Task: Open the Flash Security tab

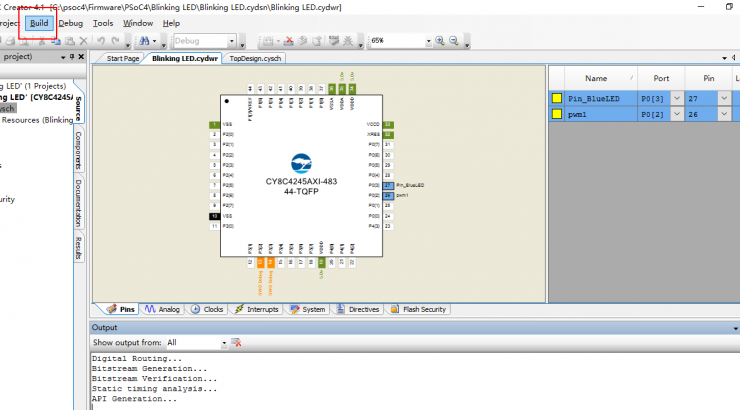Action: click(419, 310)
